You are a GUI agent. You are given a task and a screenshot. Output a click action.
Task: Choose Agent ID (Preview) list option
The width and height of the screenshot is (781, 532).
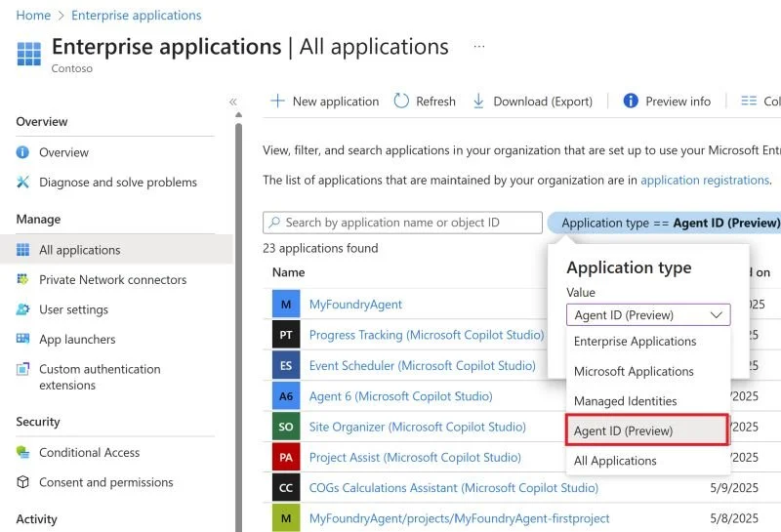(647, 430)
